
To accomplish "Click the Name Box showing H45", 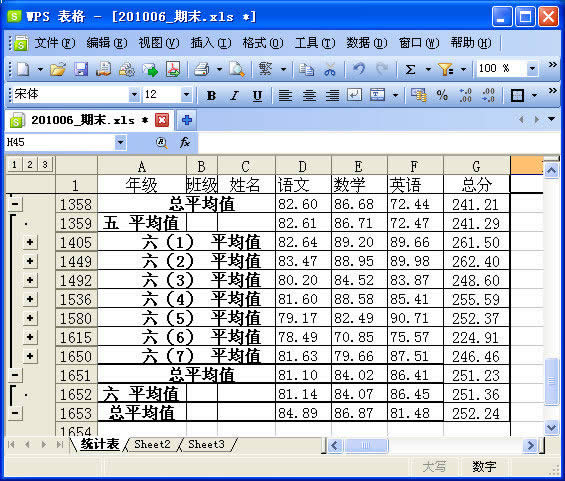I will pos(60,142).
